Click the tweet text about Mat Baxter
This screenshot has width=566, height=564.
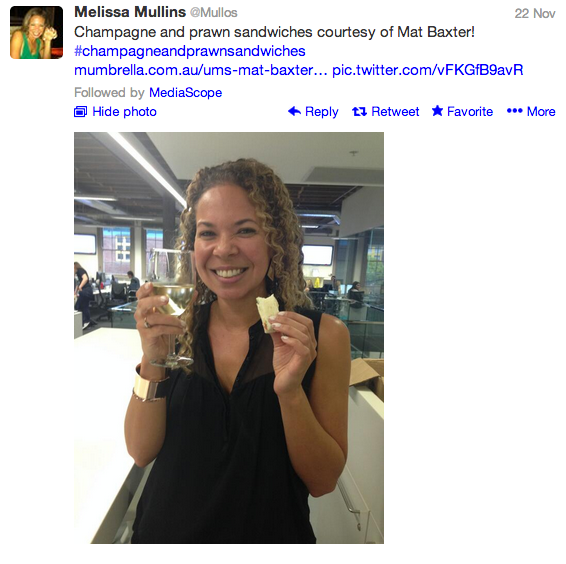tap(274, 32)
